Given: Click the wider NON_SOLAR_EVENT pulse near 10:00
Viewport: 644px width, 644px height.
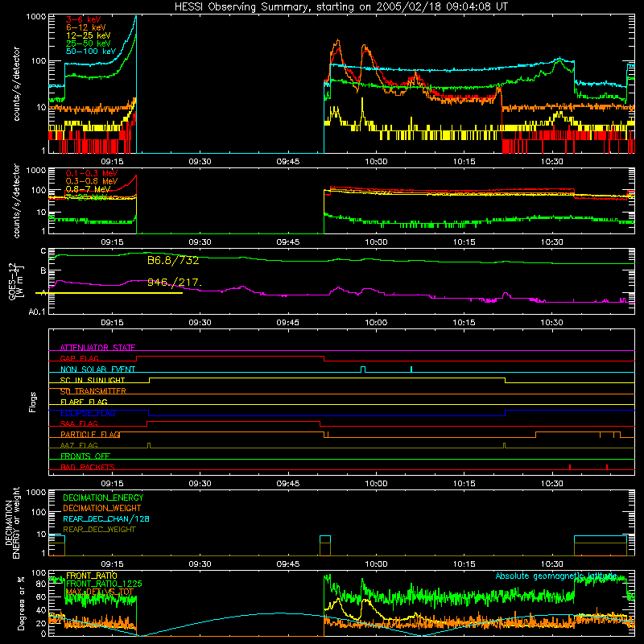Looking at the screenshot, I should tap(363, 369).
